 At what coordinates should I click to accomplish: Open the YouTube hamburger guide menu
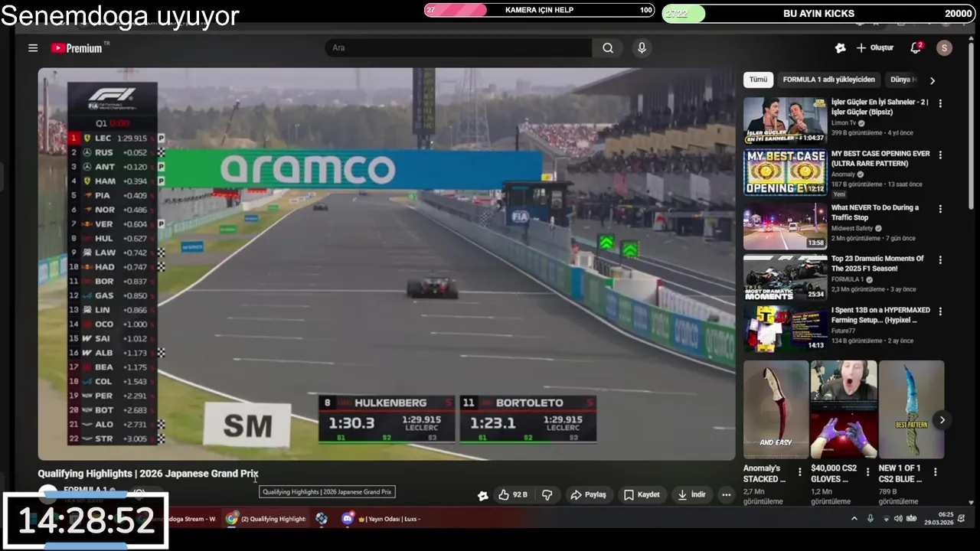[x=33, y=47]
